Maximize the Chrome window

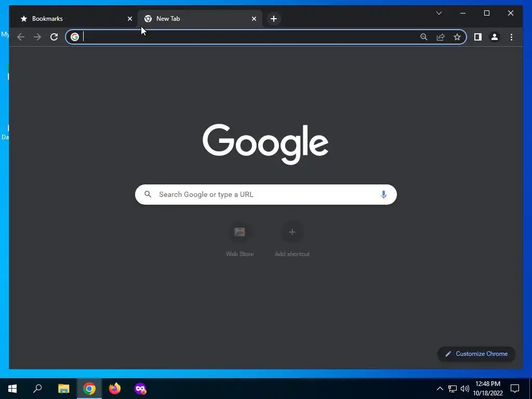(x=486, y=13)
